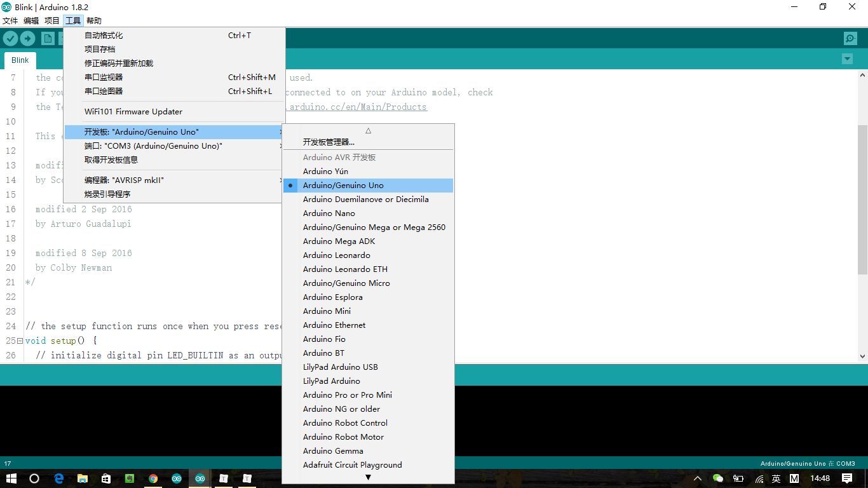
Task: Open Microsoft Store taskbar icon
Action: (x=105, y=478)
